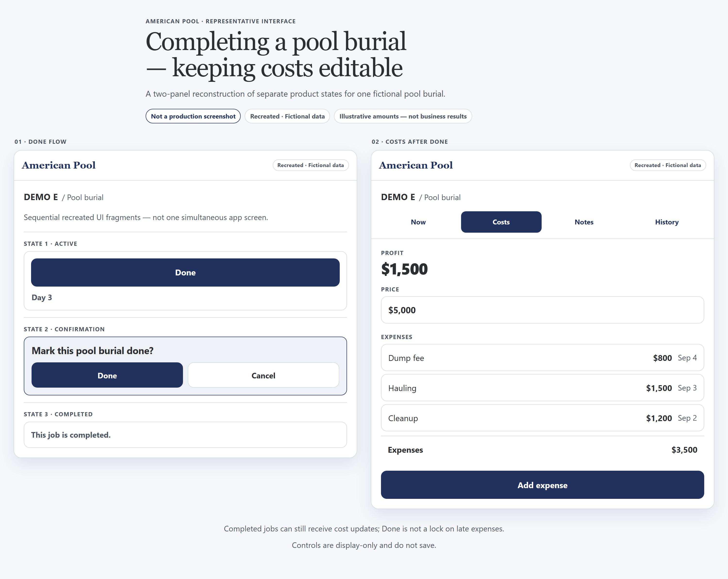Viewport: 728px width, 579px height.
Task: Click 'Mark this pool burial done?' heading
Action: point(92,350)
